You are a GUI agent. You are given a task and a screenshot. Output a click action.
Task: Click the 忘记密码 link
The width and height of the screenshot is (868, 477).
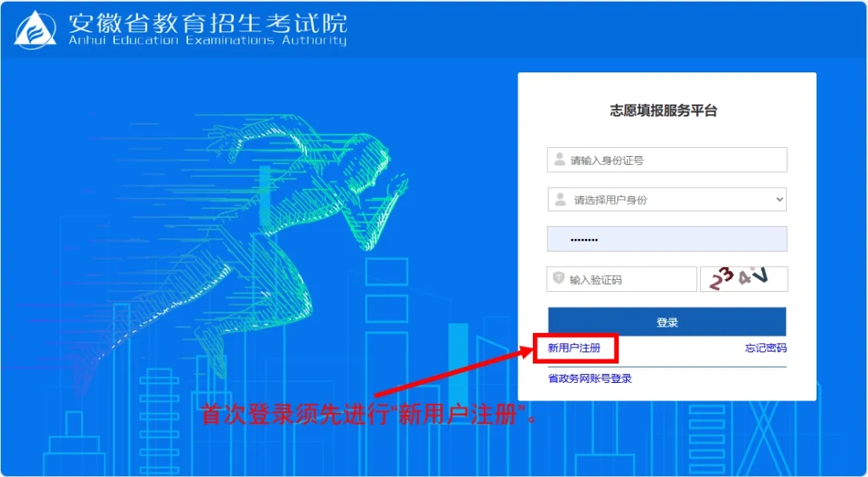765,348
